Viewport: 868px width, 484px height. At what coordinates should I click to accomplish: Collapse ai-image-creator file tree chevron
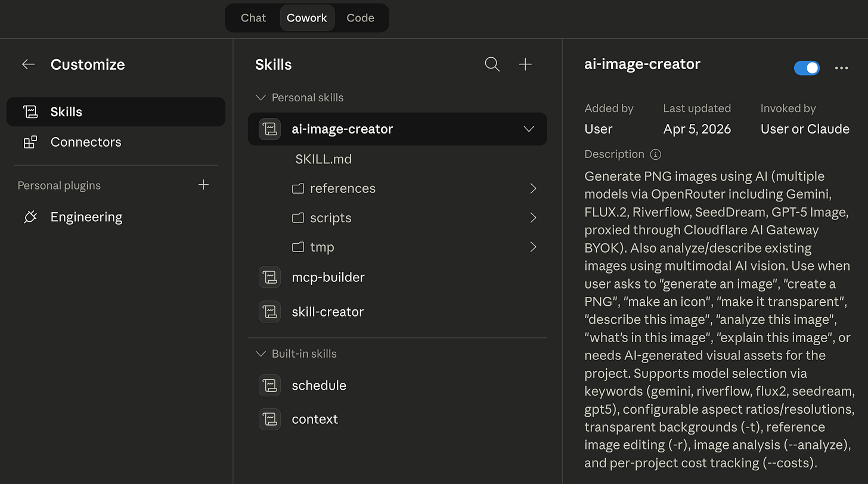click(x=528, y=129)
